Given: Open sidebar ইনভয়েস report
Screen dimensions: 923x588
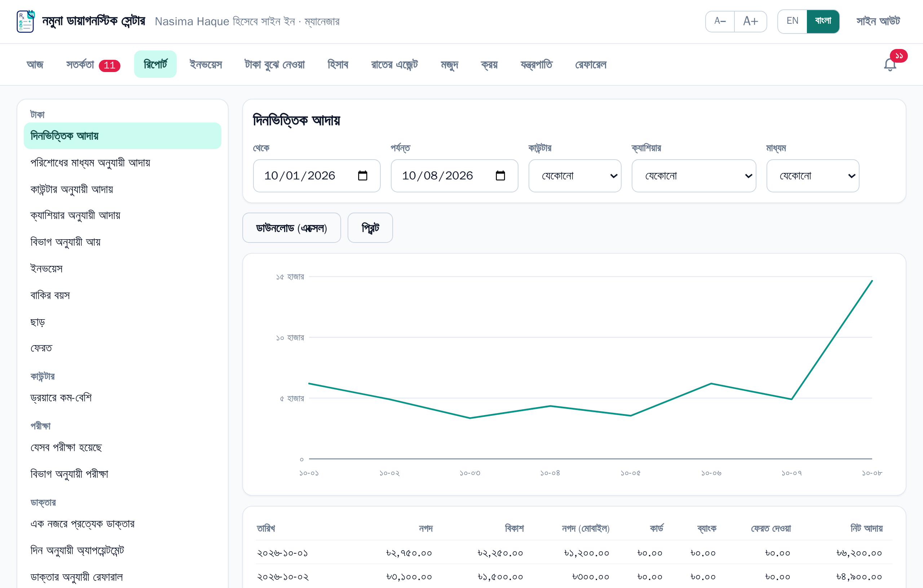Looking at the screenshot, I should click(x=122, y=268).
